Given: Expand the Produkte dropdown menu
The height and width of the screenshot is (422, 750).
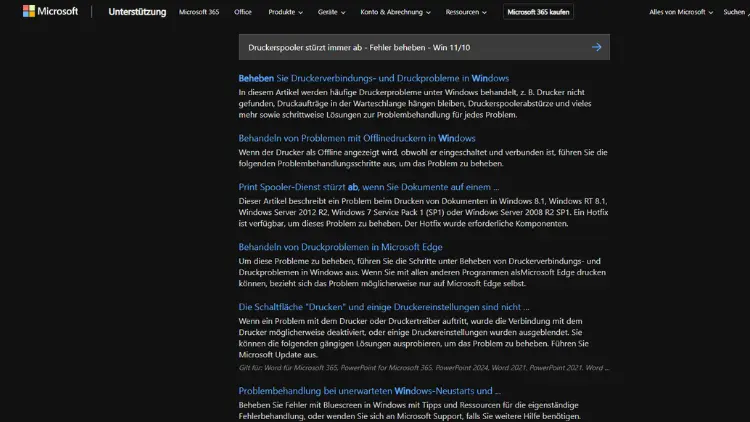Looking at the screenshot, I should [286, 12].
